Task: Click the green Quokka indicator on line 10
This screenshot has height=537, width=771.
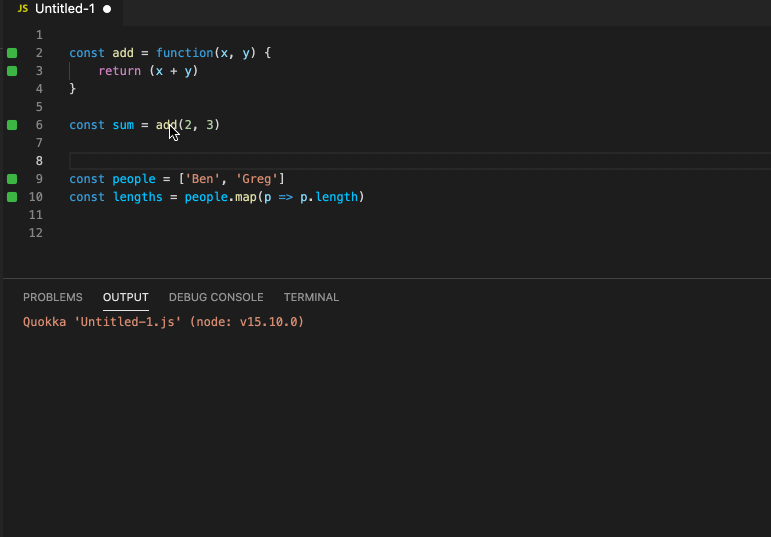Action: click(x=12, y=197)
